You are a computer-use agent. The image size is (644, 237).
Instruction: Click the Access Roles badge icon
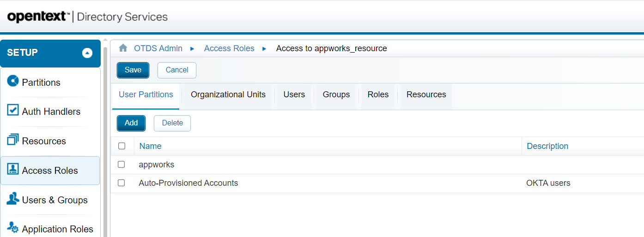pyautogui.click(x=13, y=169)
